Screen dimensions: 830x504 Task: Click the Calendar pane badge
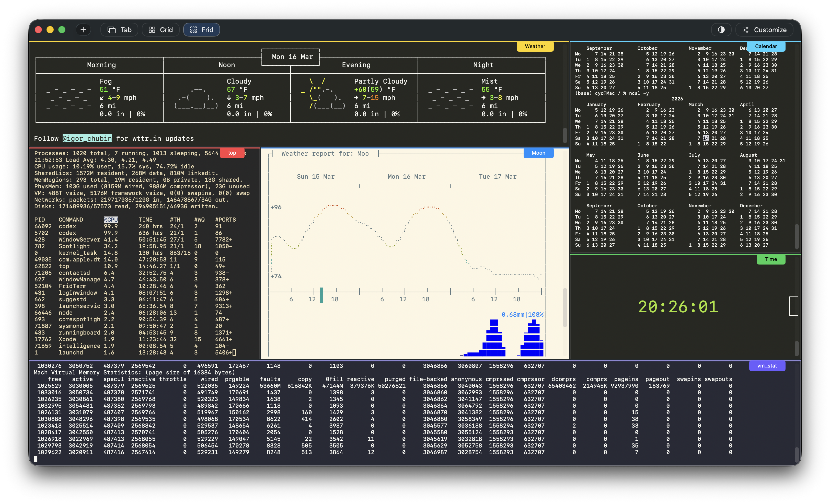(766, 46)
